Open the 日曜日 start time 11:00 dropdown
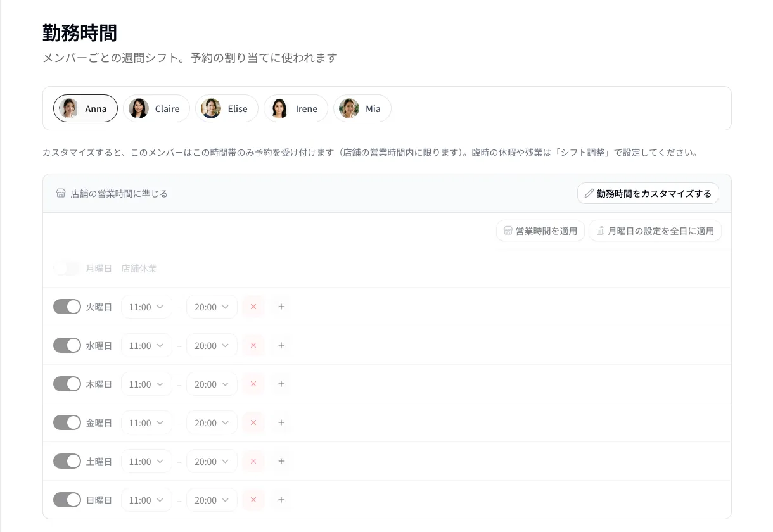Viewport: 773px width, 532px height. pos(146,500)
